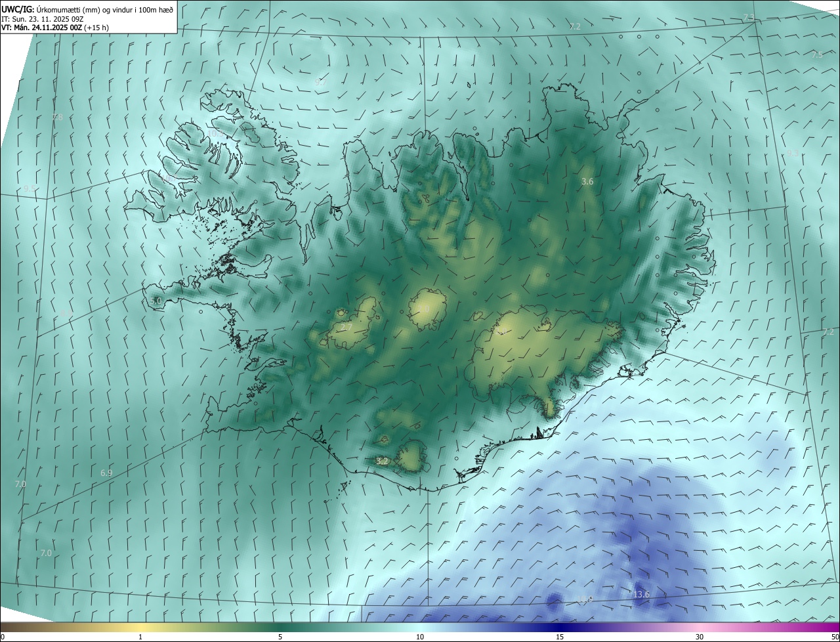The width and height of the screenshot is (840, 642).
Task: Select the 7.3 value label
Action: [x=748, y=17]
